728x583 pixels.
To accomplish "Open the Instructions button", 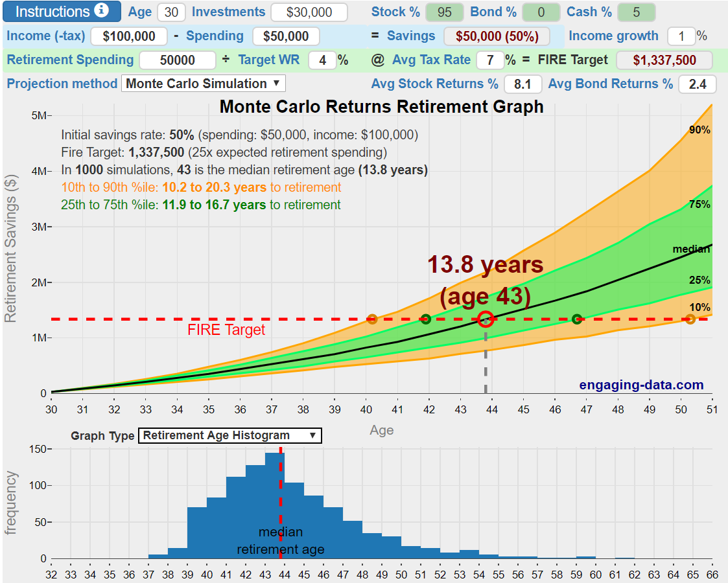I will pyautogui.click(x=62, y=12).
